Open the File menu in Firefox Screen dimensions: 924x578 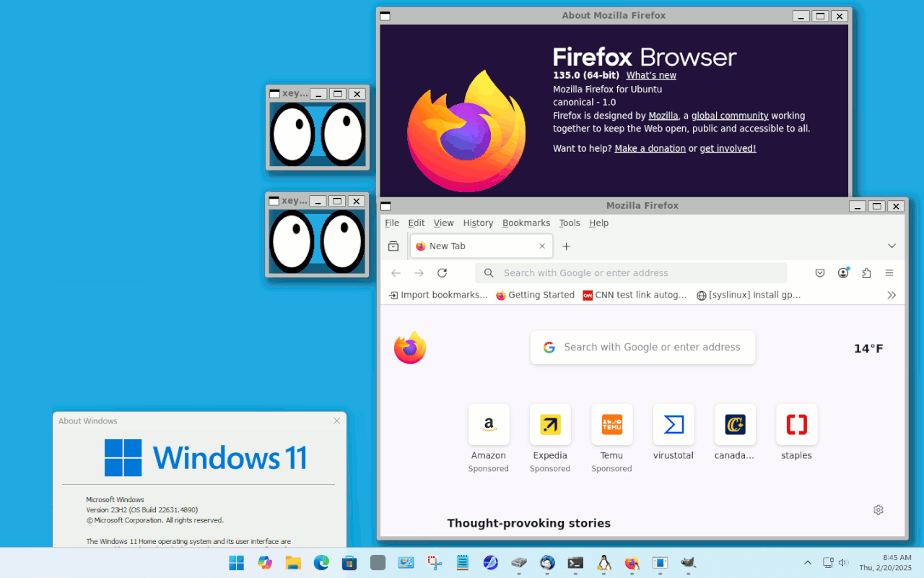392,223
